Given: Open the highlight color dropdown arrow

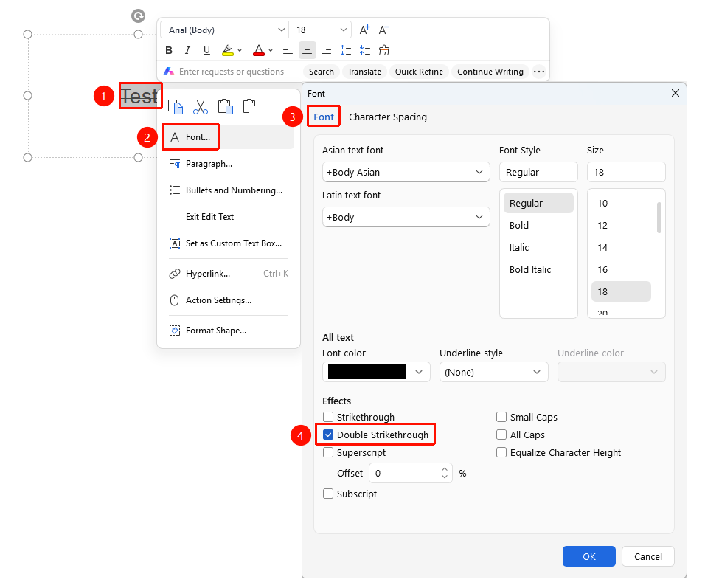Looking at the screenshot, I should click(x=240, y=50).
